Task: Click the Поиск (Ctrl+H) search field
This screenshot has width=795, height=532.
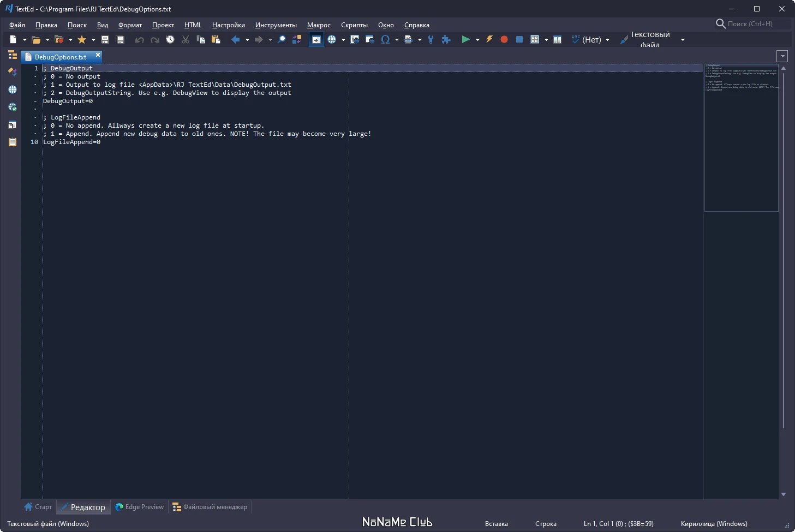Action: point(753,24)
